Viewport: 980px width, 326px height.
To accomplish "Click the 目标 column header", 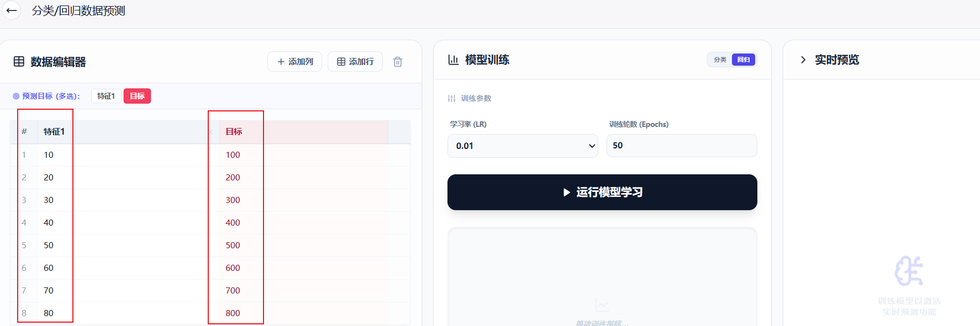I will point(234,132).
